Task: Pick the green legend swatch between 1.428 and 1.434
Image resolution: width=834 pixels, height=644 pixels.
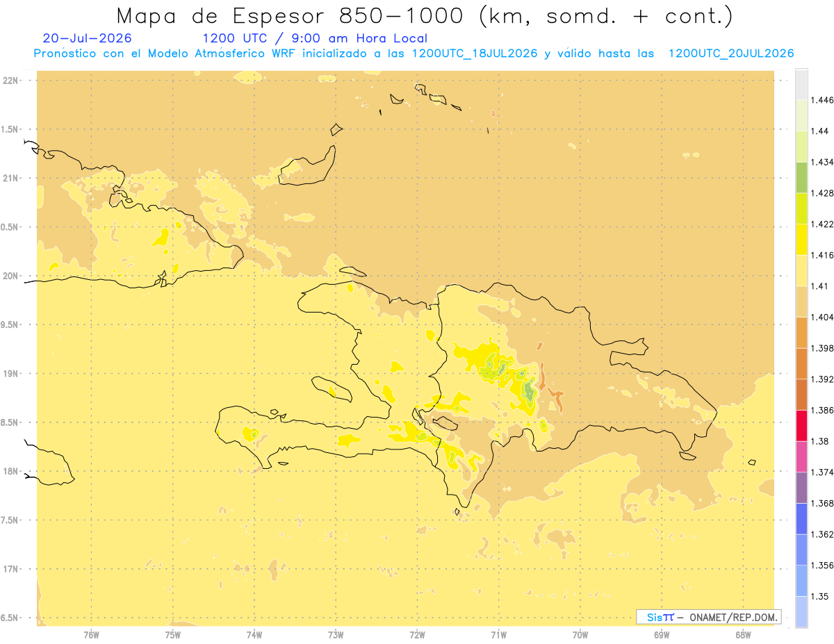Action: [801, 177]
